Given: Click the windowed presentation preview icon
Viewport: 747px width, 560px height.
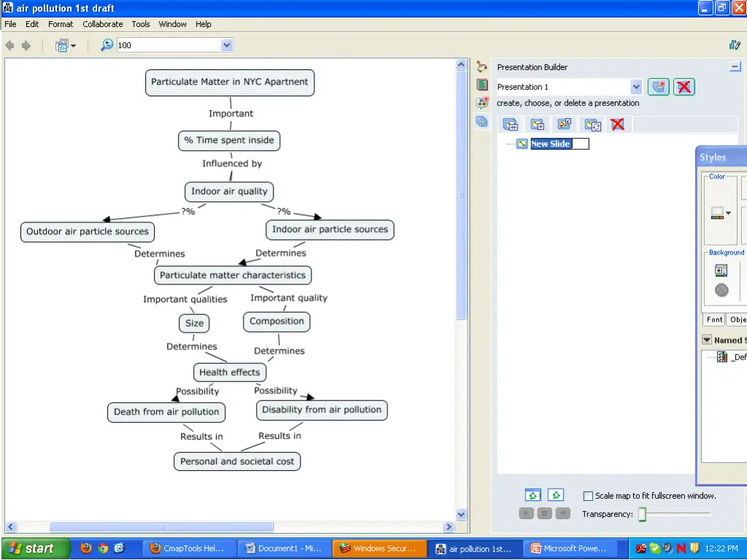Looking at the screenshot, I should (x=533, y=495).
